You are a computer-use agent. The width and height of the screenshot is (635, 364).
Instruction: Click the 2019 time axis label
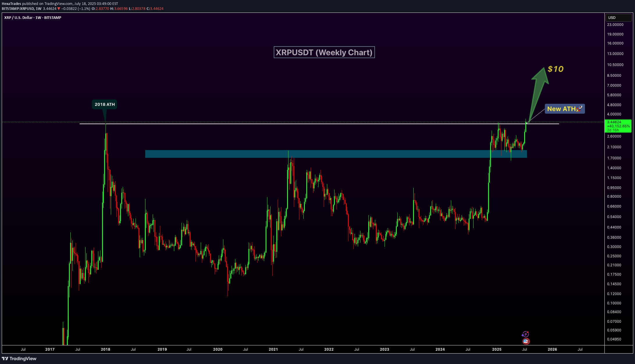click(162, 349)
